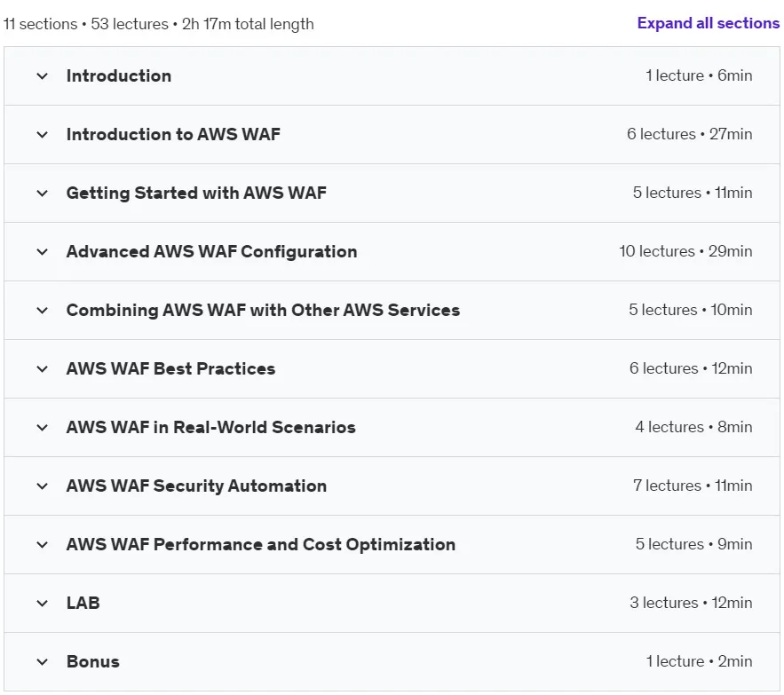The image size is (784, 695).
Task: Expand Getting Started with AWS WAF chevron
Action: (x=43, y=193)
